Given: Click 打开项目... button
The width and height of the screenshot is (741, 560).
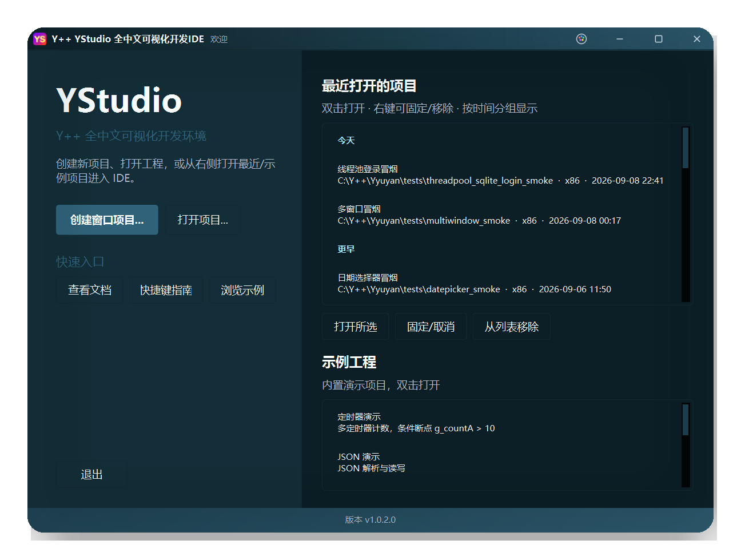Looking at the screenshot, I should [x=202, y=220].
